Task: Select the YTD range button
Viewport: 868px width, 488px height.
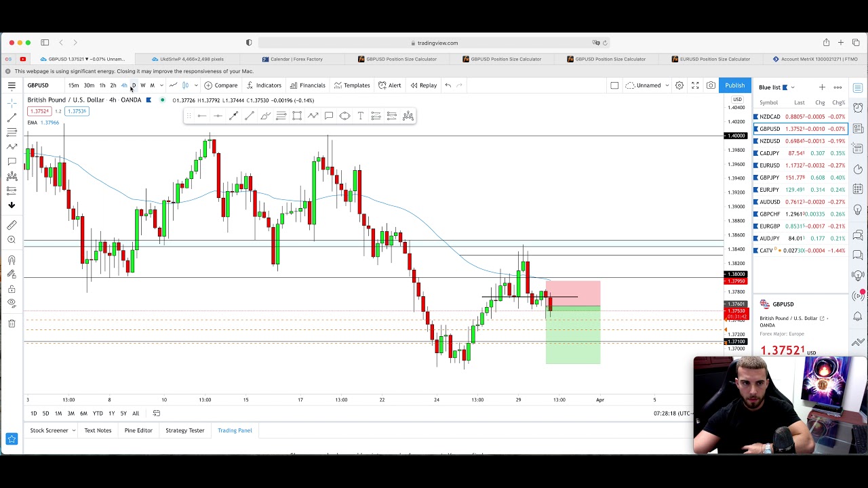Action: point(98,413)
